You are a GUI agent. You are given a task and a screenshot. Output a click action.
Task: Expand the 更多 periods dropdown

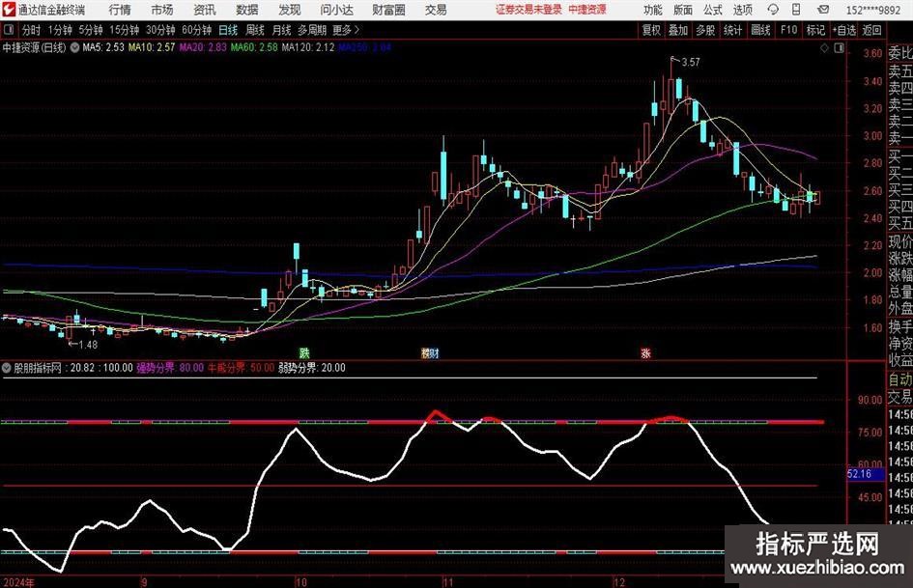[x=346, y=30]
